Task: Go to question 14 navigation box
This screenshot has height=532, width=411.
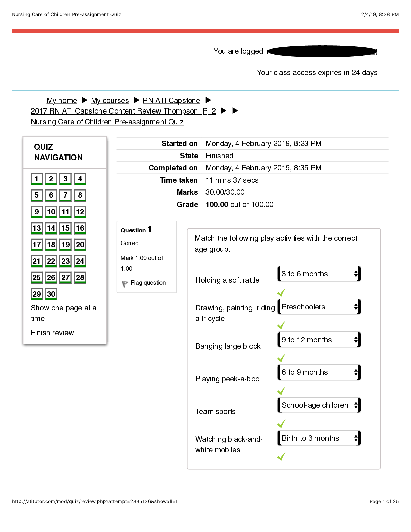Action: point(51,228)
